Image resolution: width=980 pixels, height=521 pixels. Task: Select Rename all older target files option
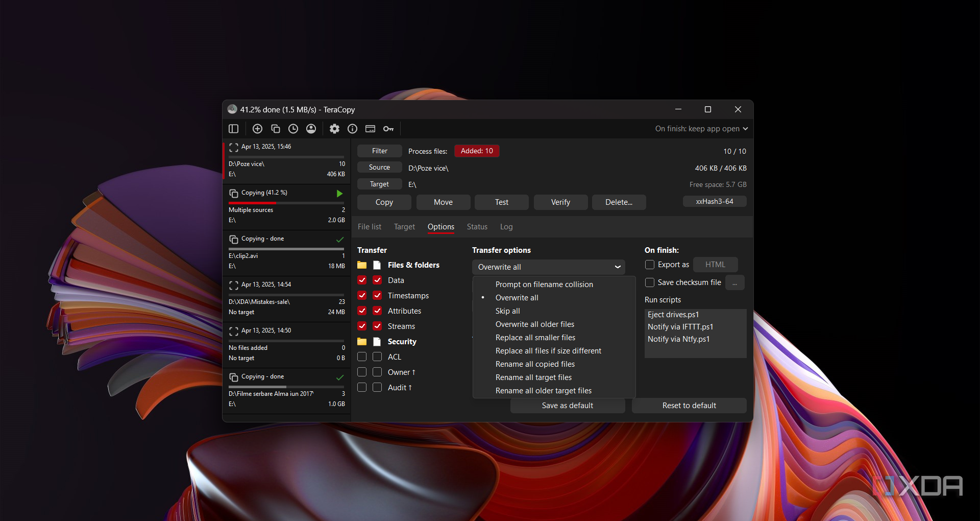(x=554, y=391)
